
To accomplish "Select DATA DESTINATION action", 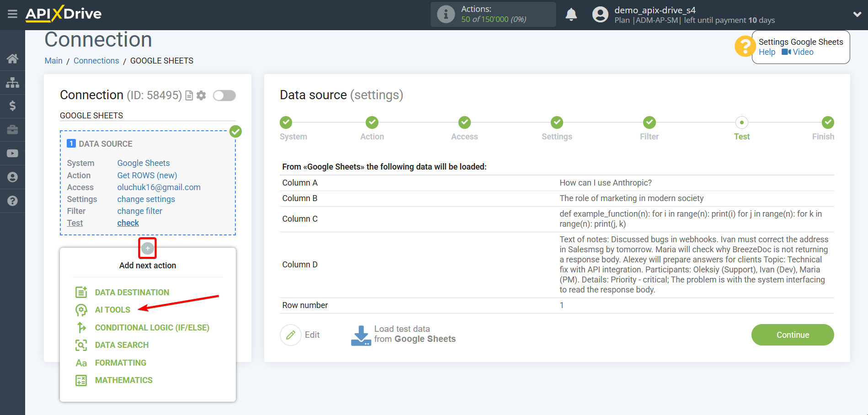I will tap(132, 293).
